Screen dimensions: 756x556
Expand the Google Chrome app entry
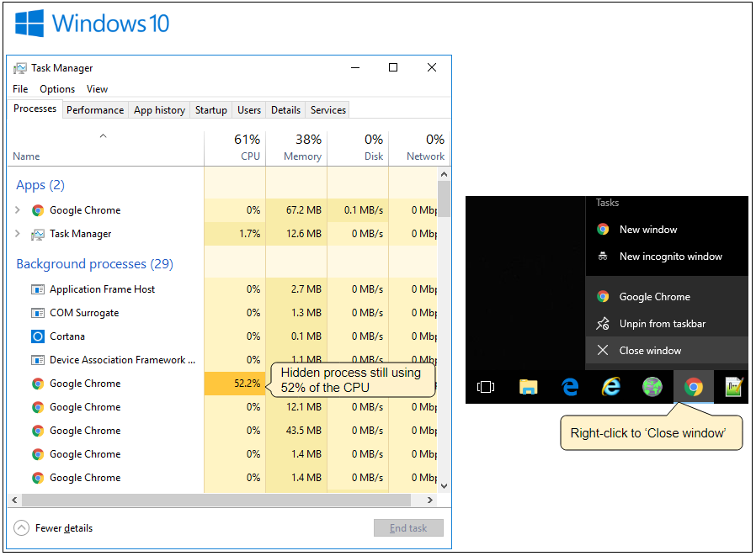tap(19, 210)
